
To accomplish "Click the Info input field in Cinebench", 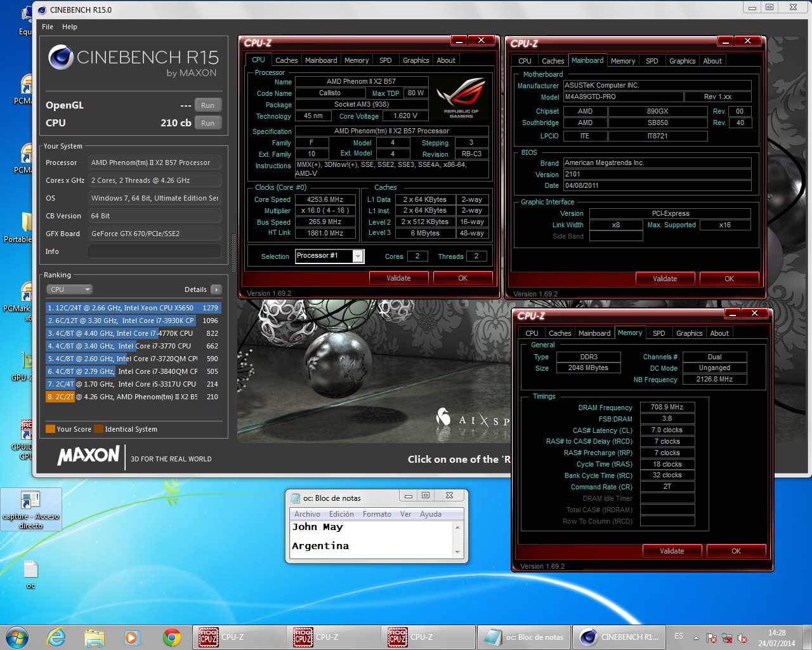I will click(x=155, y=251).
